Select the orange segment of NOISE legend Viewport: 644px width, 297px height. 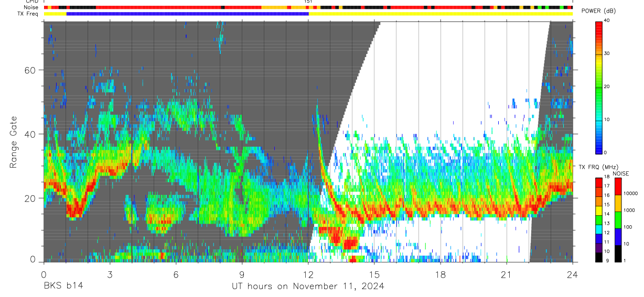click(618, 203)
